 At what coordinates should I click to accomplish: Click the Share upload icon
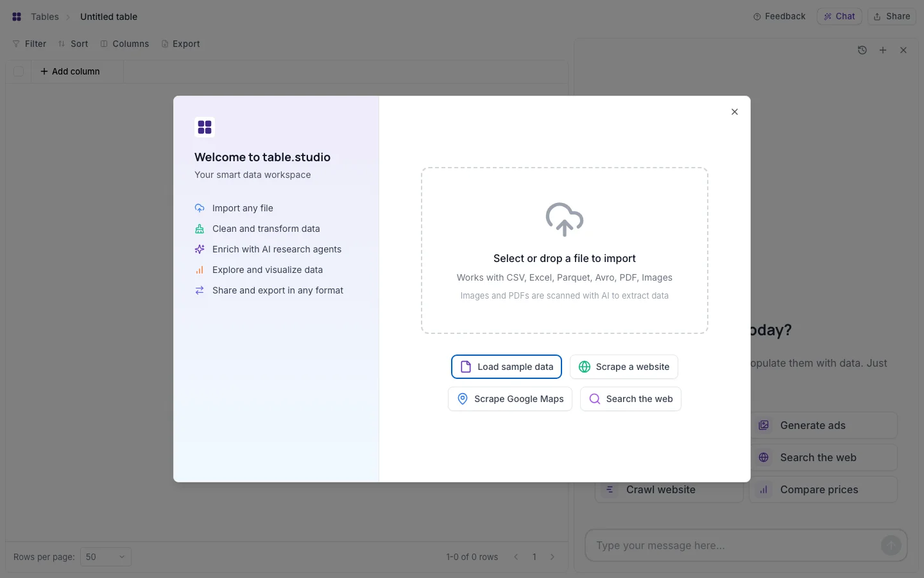pyautogui.click(x=877, y=17)
